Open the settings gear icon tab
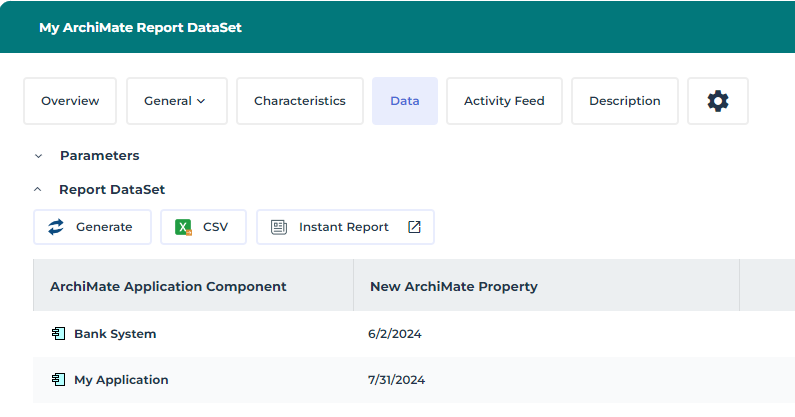This screenshot has width=795, height=417. 718,101
